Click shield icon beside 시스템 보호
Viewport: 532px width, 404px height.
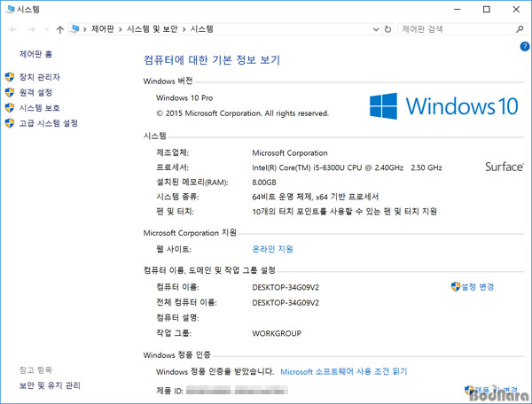10,108
